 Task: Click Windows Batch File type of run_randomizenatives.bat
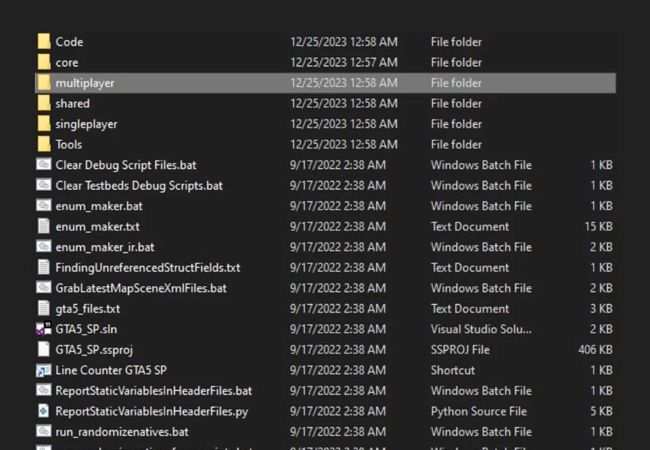point(481,432)
